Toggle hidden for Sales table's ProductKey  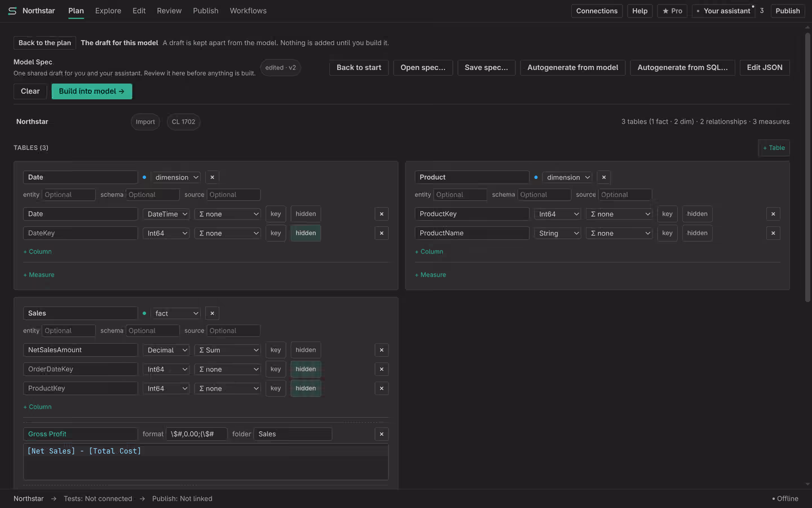[306, 388]
